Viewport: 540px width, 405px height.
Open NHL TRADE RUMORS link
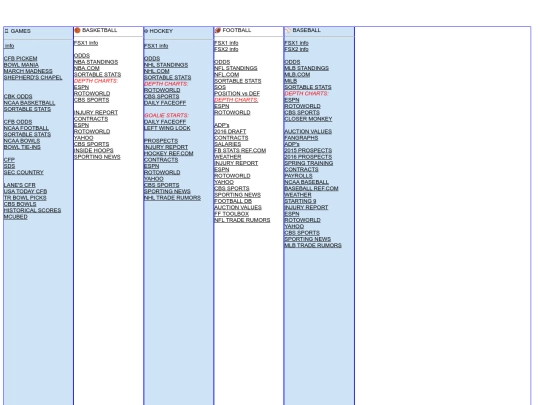tap(172, 198)
